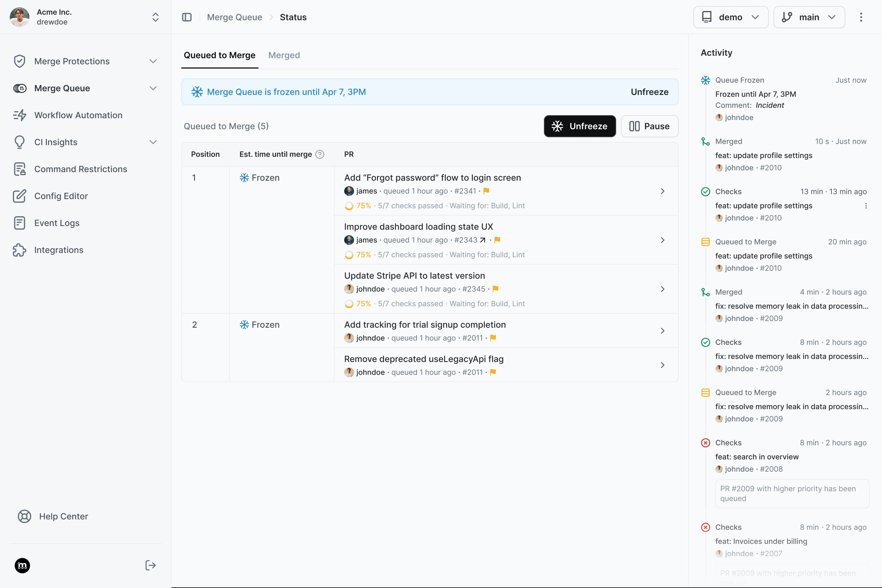Click the Queue Frozen snowflake activity icon
This screenshot has height=588, width=882.
click(x=705, y=80)
